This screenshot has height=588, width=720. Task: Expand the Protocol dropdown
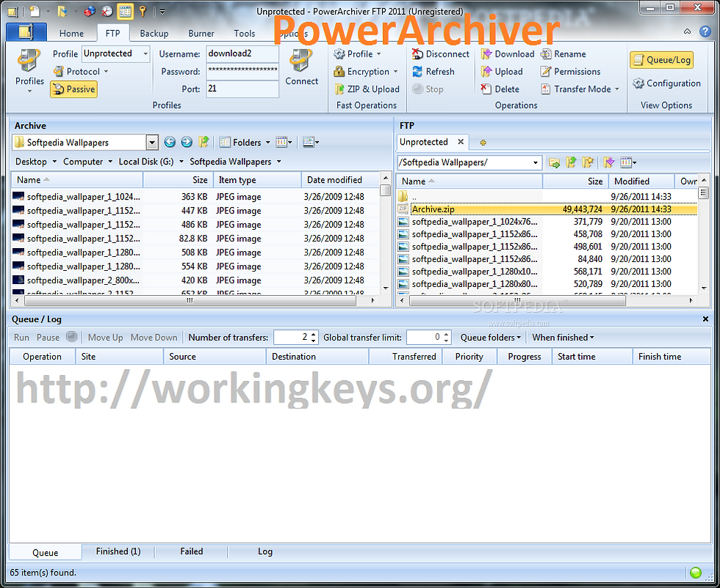click(x=106, y=71)
